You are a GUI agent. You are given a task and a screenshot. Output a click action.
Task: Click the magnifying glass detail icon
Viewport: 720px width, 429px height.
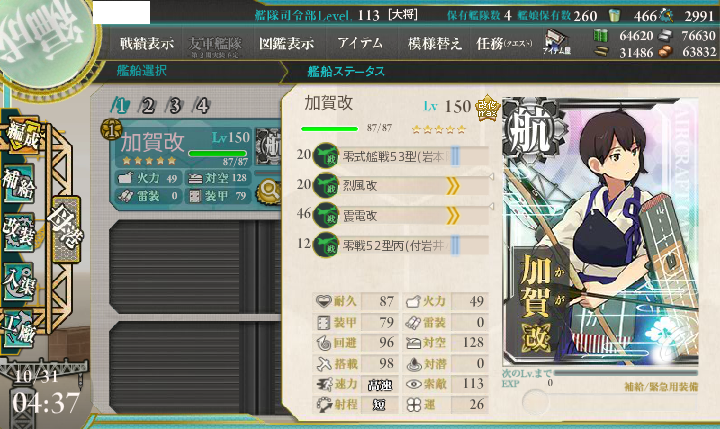(270, 192)
